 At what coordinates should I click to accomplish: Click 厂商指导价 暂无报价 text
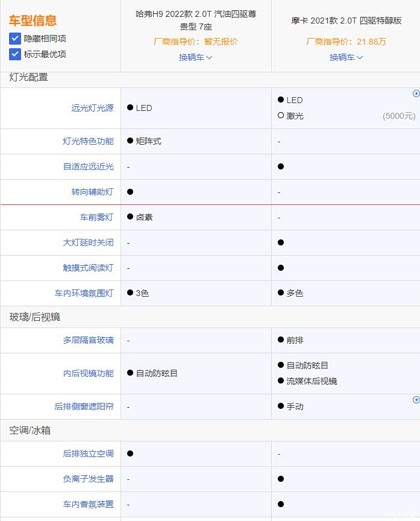196,42
